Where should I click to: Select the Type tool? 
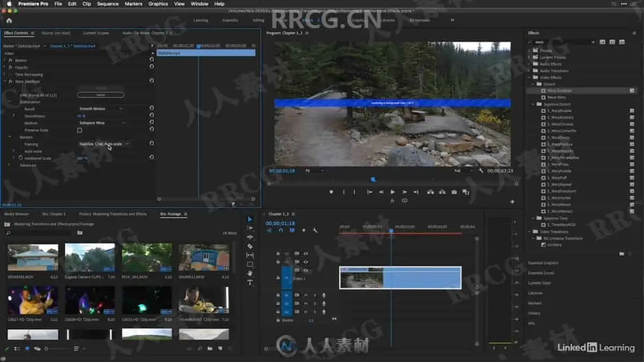point(250,283)
